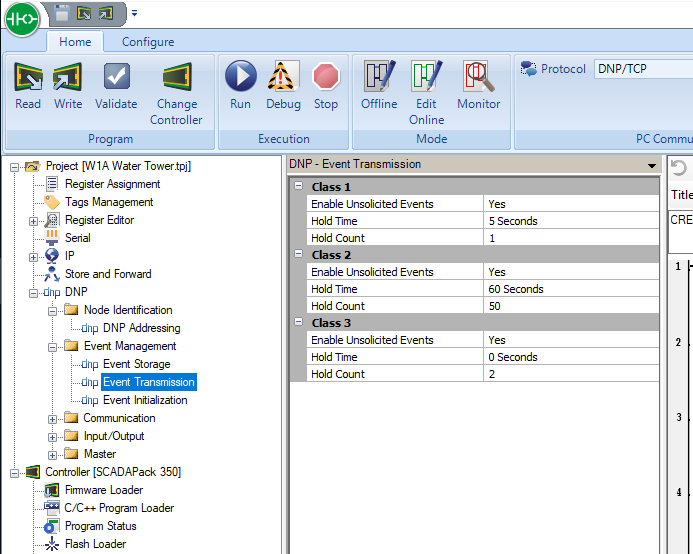Click Class 1 Enable Unsolicited Events value
This screenshot has width=693, height=554.
click(571, 204)
